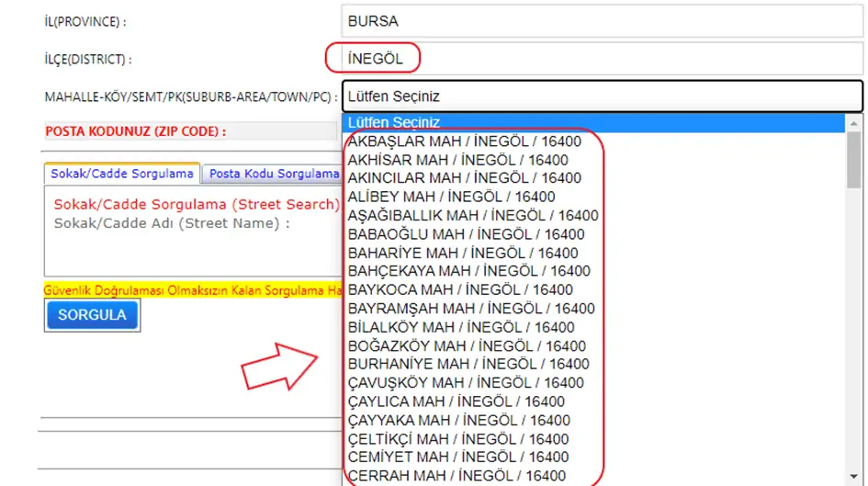The image size is (868, 486).
Task: Choose BAYRAMŞAH MAH / İNEGÖL / 16400
Action: (x=471, y=309)
